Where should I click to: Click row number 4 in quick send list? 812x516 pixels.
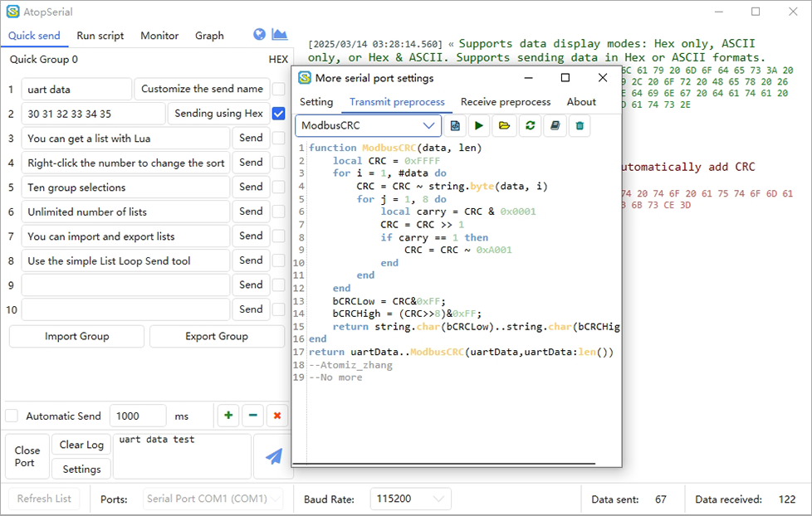click(11, 163)
